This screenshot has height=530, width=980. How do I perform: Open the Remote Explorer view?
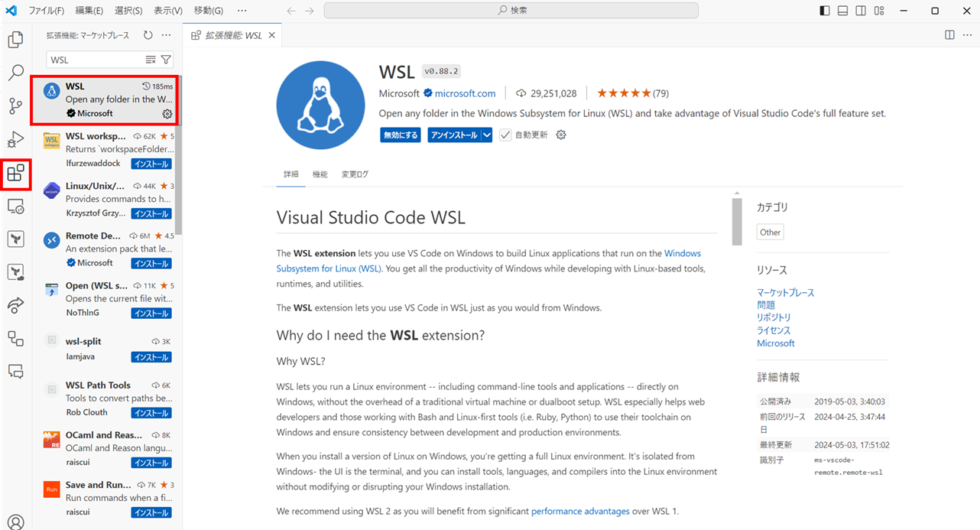15,206
